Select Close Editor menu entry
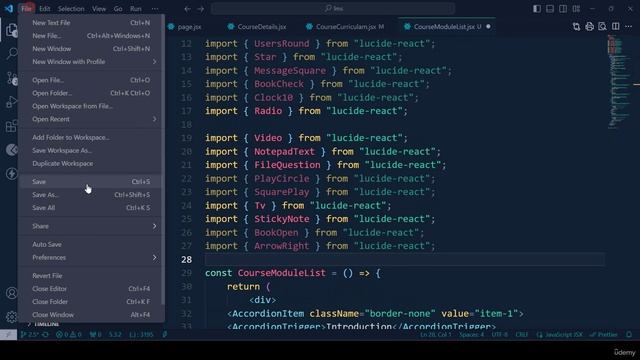The height and width of the screenshot is (360, 640). click(91, 289)
